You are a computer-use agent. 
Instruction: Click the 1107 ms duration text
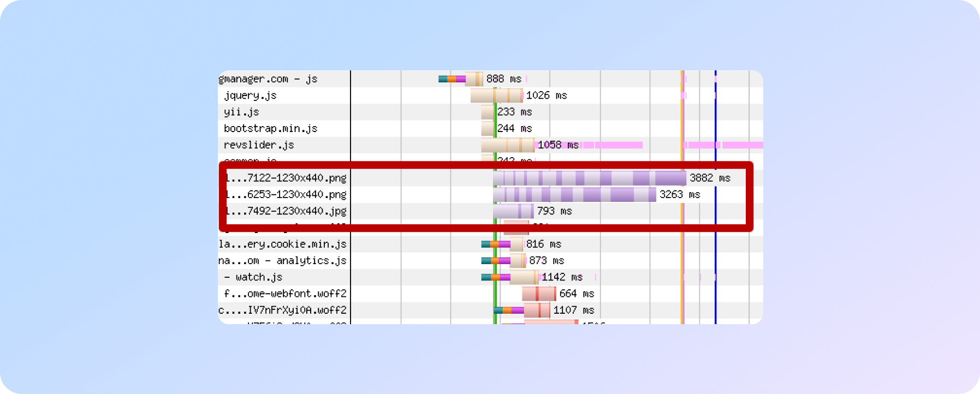point(574,310)
